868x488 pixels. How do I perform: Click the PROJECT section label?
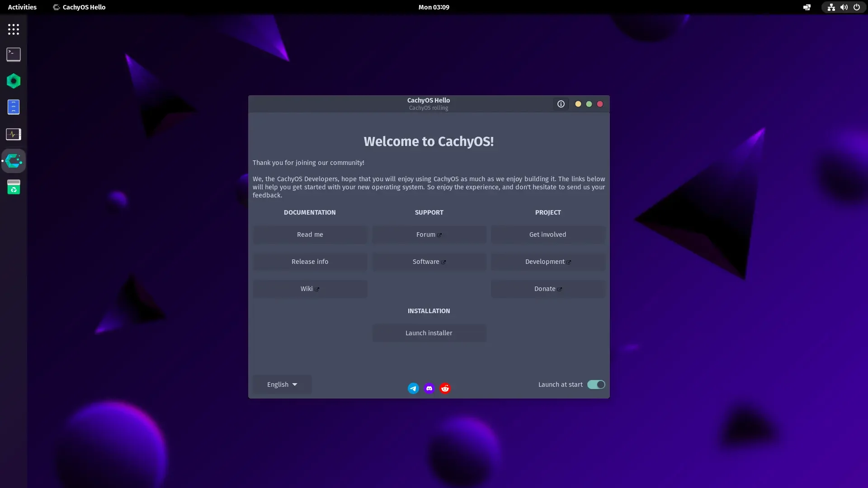tap(548, 212)
